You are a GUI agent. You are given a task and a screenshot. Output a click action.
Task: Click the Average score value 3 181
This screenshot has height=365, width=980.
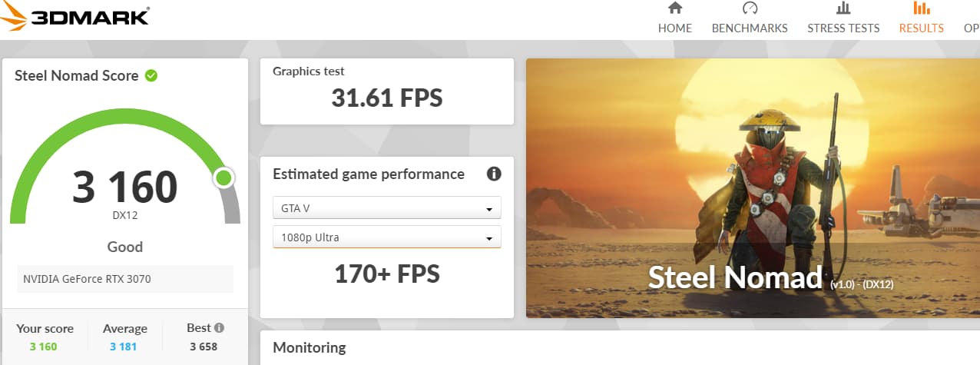pos(124,347)
